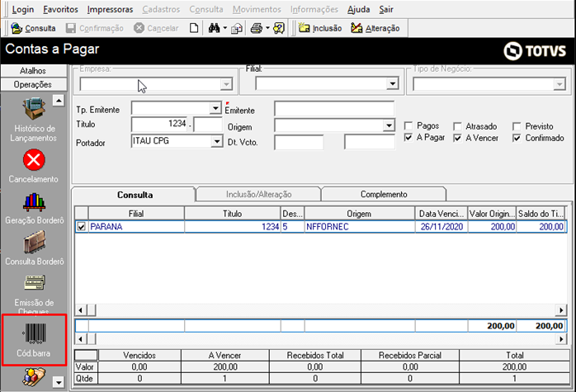Viewport: 576px width, 392px height.
Task: Open Geração Borderô icon
Action: [33, 203]
